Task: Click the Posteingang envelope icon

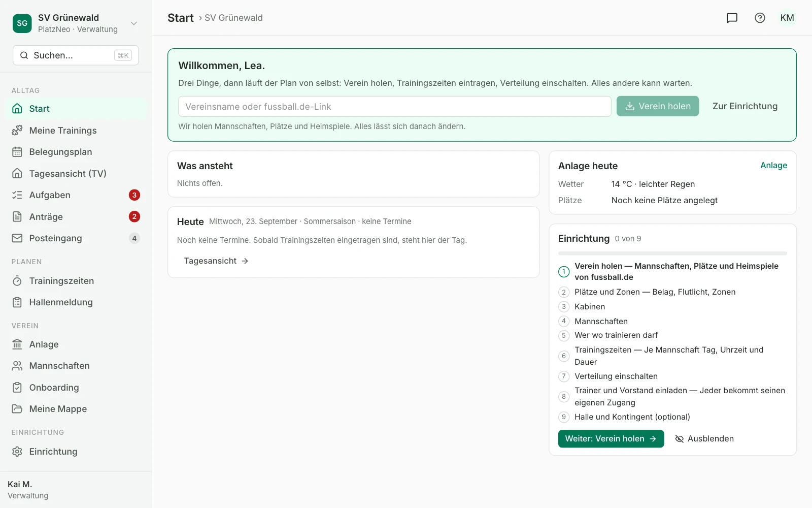Action: click(17, 238)
